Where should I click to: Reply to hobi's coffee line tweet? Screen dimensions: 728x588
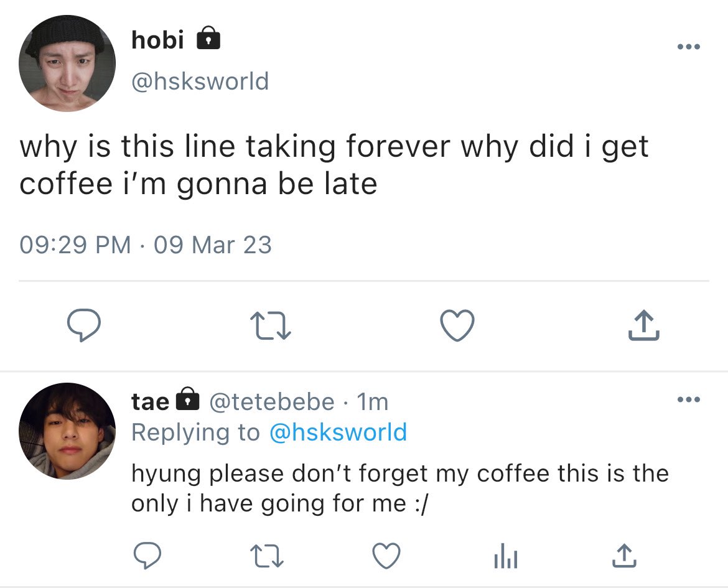83,325
